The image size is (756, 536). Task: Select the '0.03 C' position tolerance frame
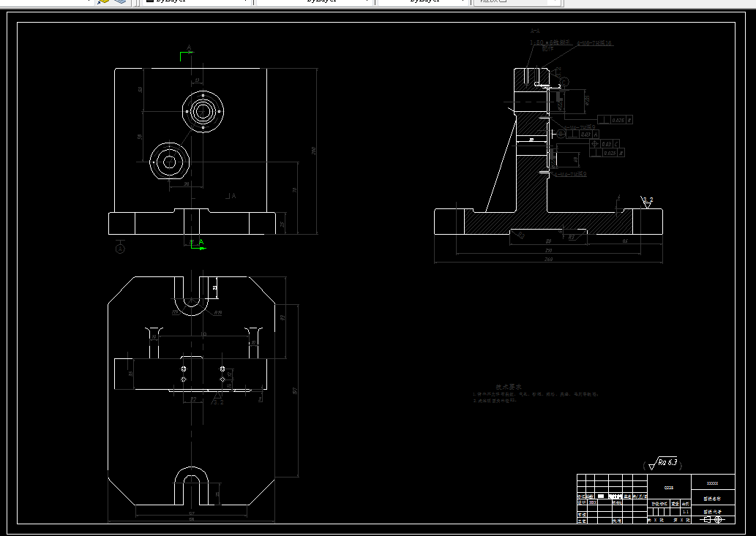[x=605, y=143]
